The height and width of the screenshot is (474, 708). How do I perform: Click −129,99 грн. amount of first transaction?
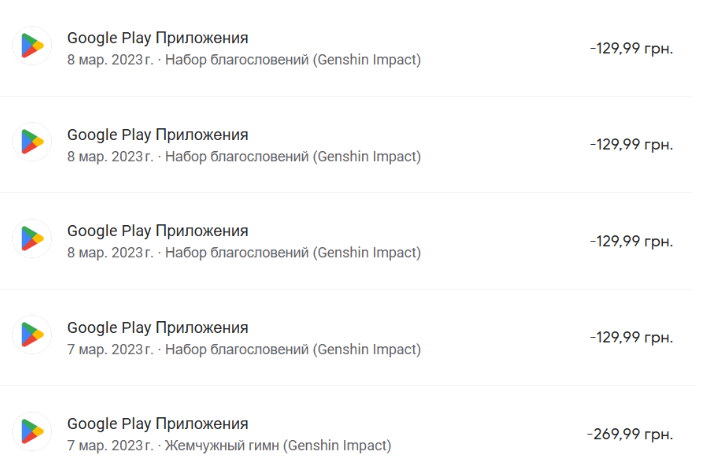[631, 48]
